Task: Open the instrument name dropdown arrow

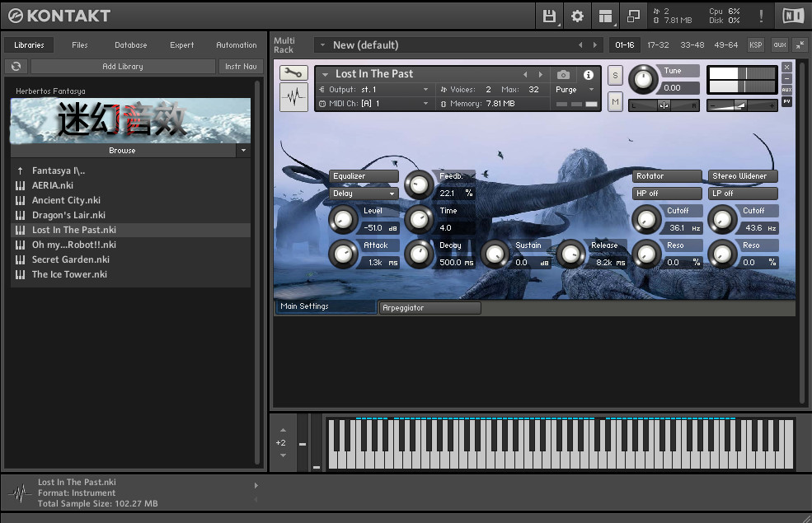Action: coord(326,74)
